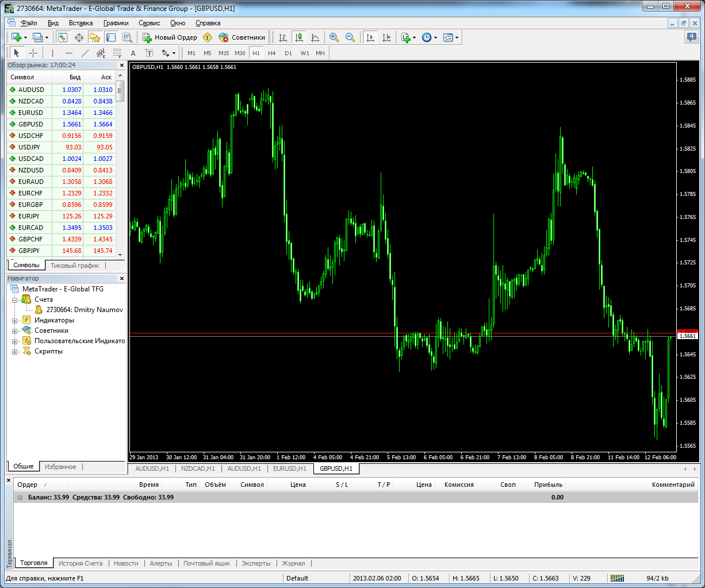Screen dimensions: 705x588
Task: Open a new chart with toolbar icon
Action: click(16, 37)
